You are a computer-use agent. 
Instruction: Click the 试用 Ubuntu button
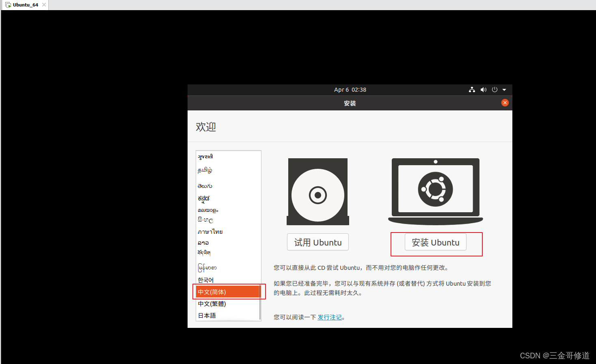point(318,242)
